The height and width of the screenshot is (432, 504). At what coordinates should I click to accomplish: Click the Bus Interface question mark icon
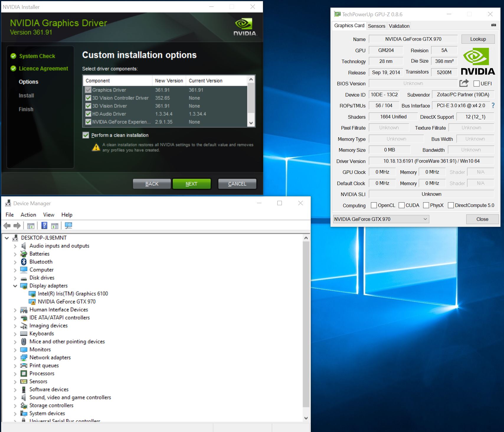point(493,105)
